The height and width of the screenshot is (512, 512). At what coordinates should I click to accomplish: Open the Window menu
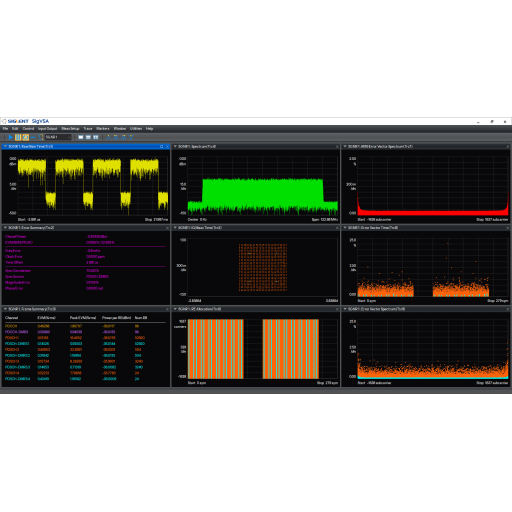pyautogui.click(x=120, y=129)
